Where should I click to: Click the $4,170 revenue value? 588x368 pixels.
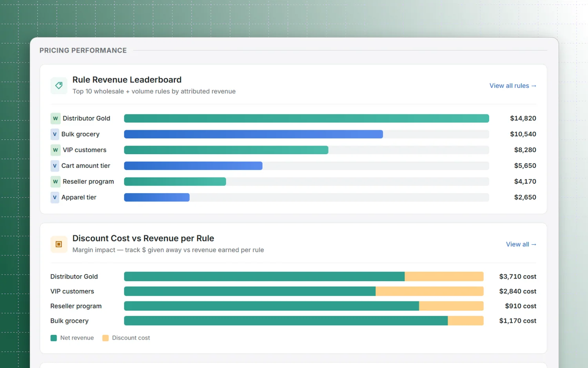pos(525,182)
